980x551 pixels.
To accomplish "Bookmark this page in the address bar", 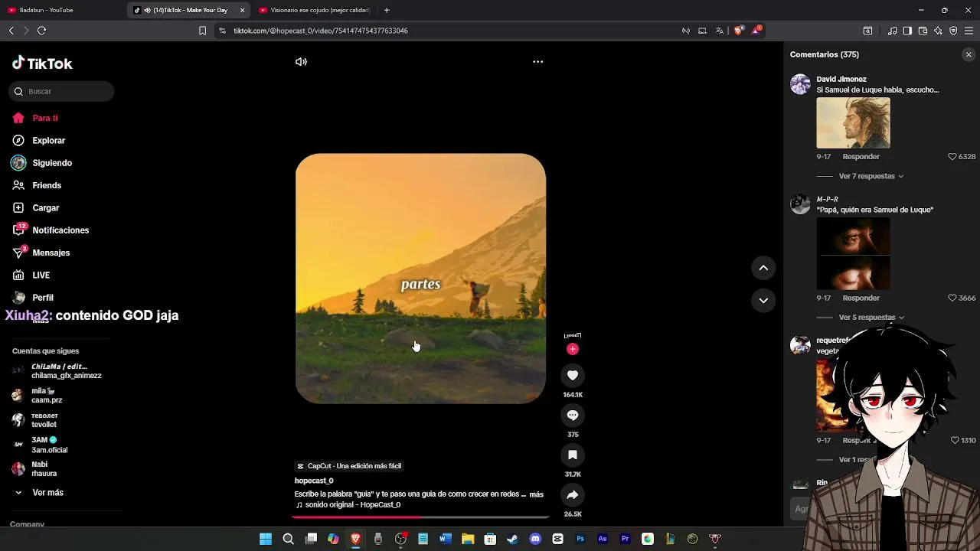I will point(202,31).
